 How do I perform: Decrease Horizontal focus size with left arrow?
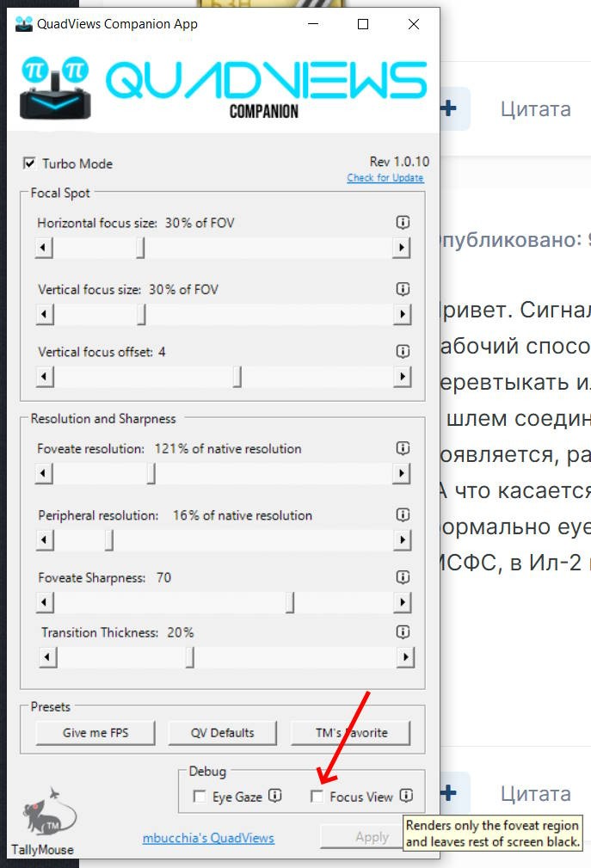coord(44,248)
